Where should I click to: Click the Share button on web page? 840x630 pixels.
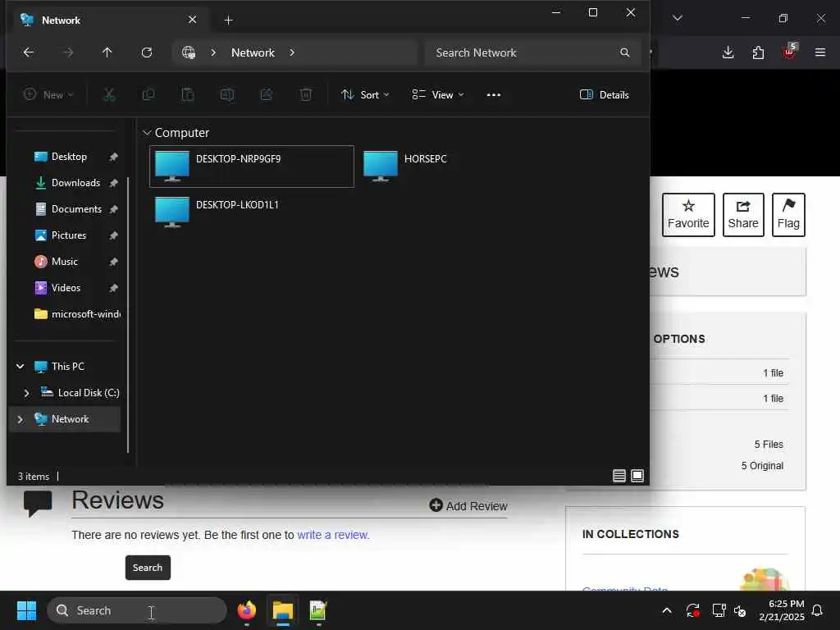click(742, 215)
